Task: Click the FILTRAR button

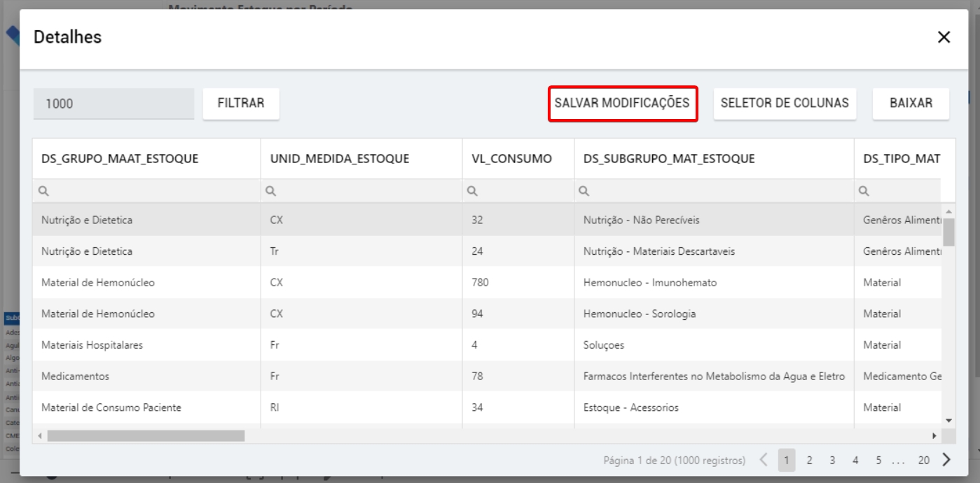Action: [x=241, y=104]
